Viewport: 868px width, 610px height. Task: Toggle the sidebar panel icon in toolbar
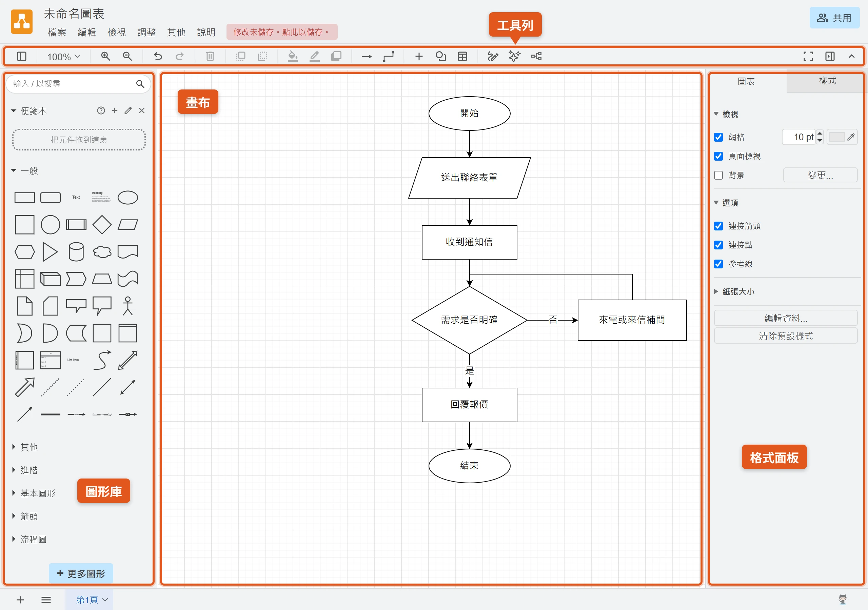(22, 56)
